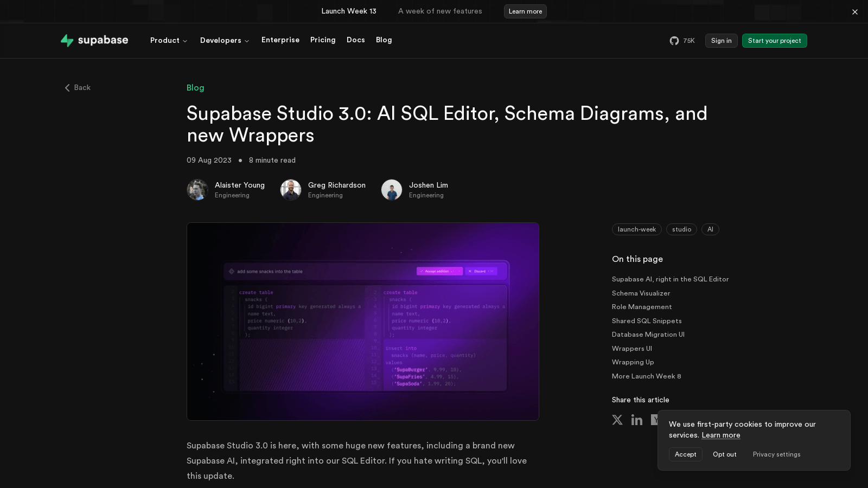This screenshot has width=868, height=488.
Task: Click Greg Richardson's avatar photo
Action: 291,190
